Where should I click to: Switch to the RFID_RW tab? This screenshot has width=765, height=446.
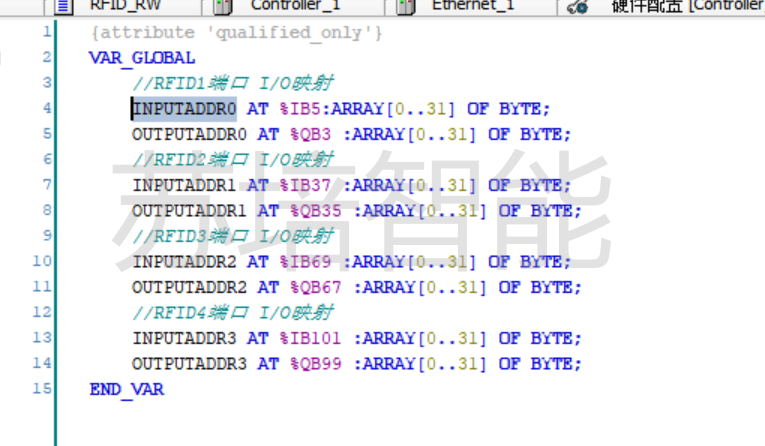click(x=118, y=6)
